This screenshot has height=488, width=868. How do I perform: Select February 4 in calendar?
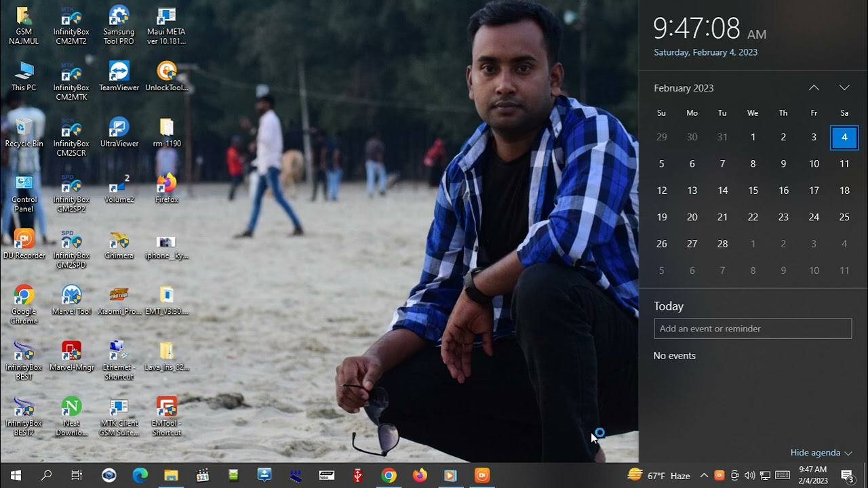coord(844,137)
